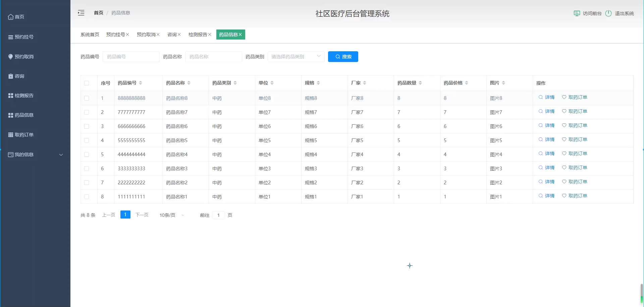Collapse the sidebar with the hamburger icon
The width and height of the screenshot is (644, 307).
coord(81,13)
